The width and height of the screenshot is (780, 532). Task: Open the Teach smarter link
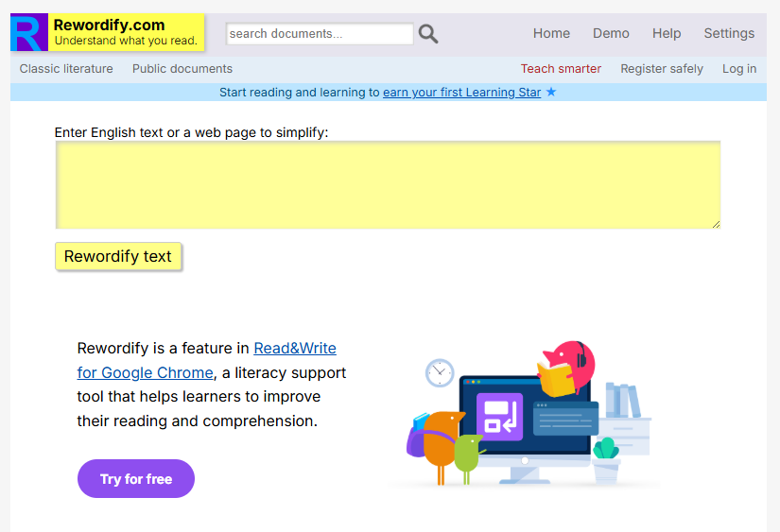(x=561, y=69)
